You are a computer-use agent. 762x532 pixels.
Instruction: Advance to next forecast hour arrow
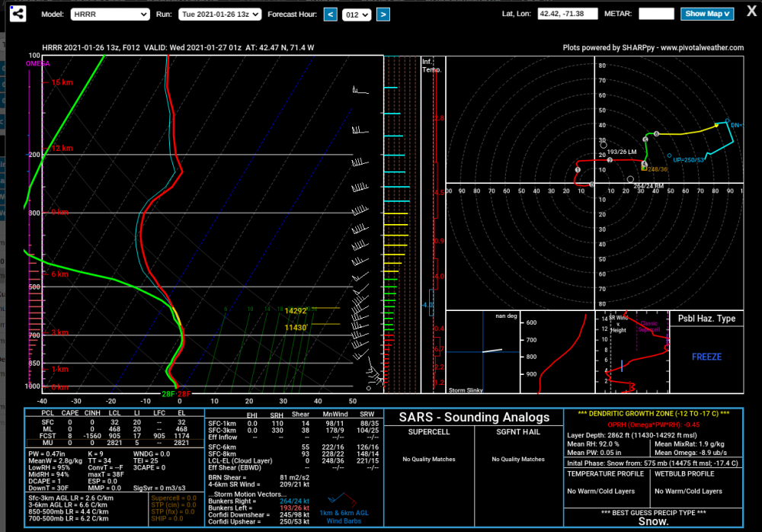[x=383, y=14]
